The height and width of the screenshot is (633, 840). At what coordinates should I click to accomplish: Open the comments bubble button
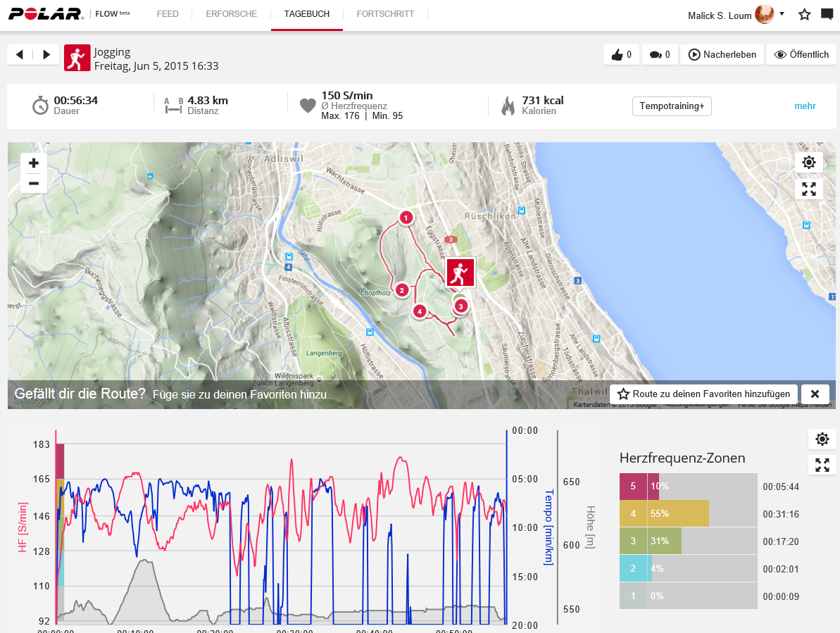(x=660, y=55)
